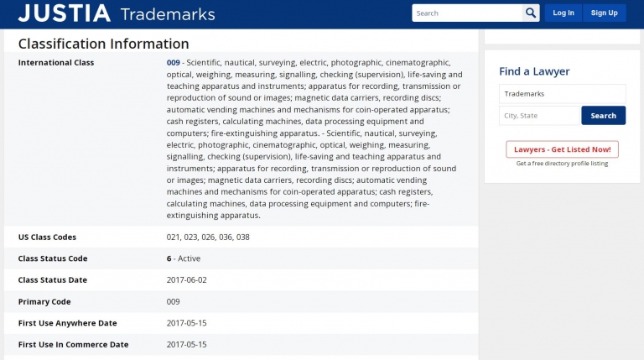Image resolution: width=644 pixels, height=360 pixels.
Task: Click the Classification Information heading
Action: pyautogui.click(x=103, y=44)
